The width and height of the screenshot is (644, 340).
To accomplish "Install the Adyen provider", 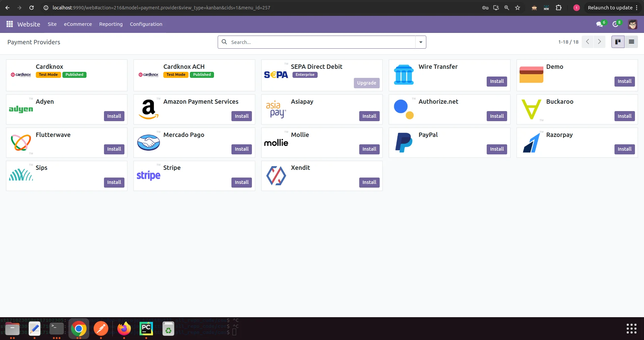I will [x=114, y=116].
